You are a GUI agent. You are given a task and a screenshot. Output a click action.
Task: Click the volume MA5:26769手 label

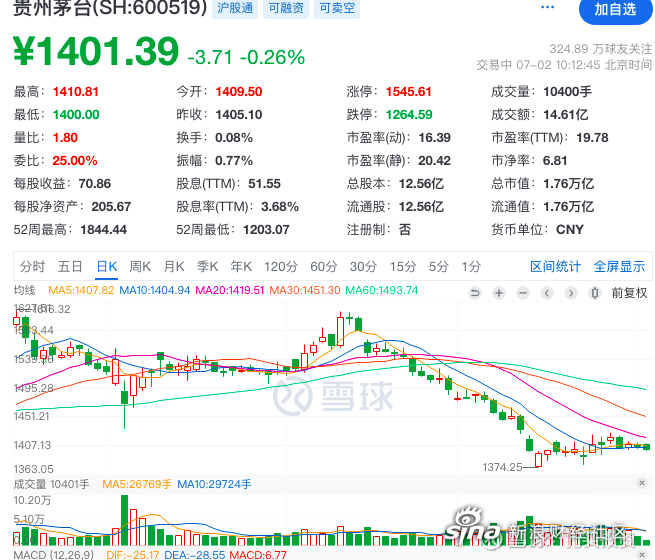(x=137, y=484)
